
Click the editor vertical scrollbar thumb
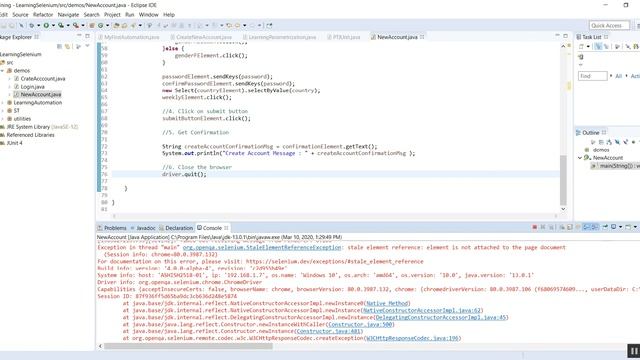(x=563, y=180)
